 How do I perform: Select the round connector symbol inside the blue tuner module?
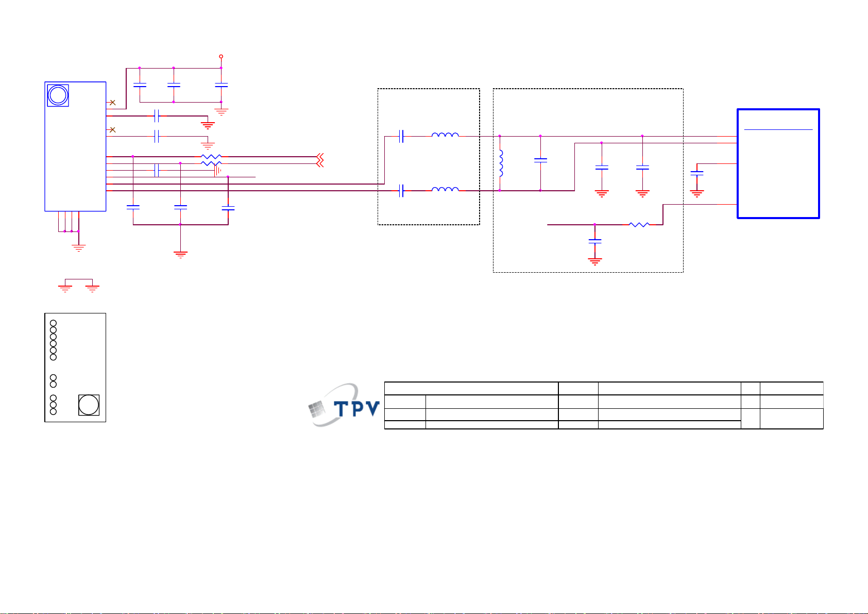(58, 95)
